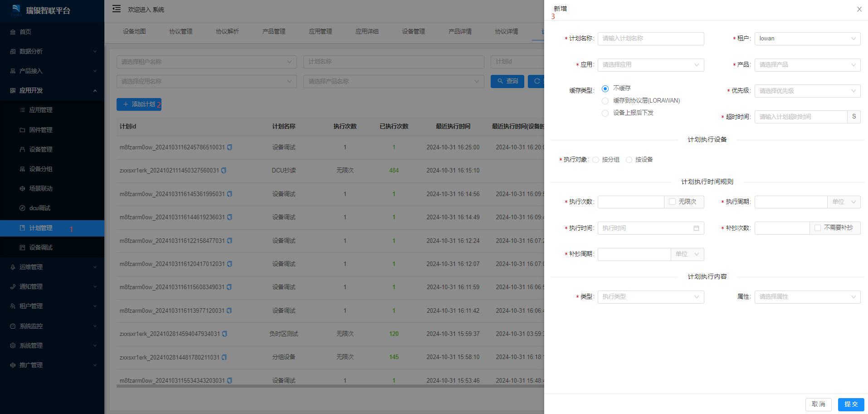The image size is (868, 414).
Task: Open the 请选择属性 dropdown
Action: (807, 297)
